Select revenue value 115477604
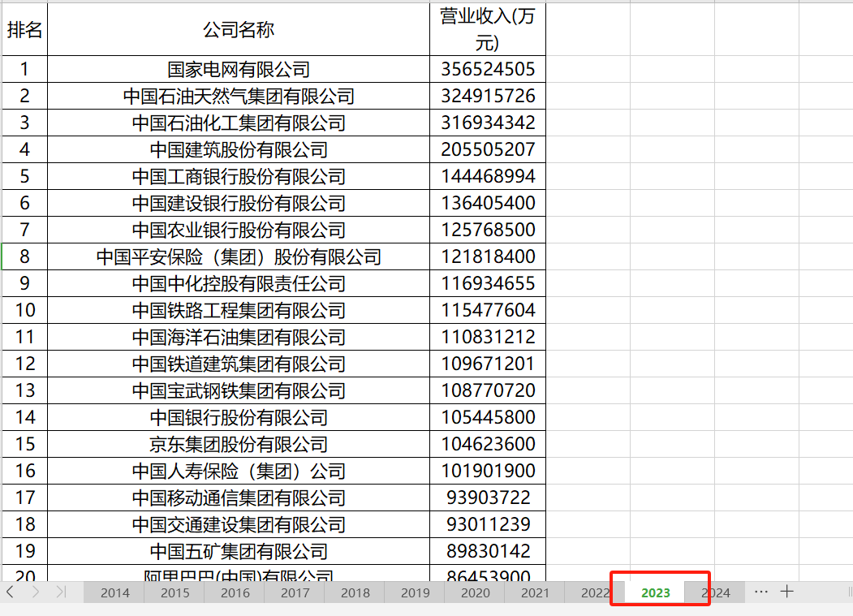Image resolution: width=853 pixels, height=616 pixels. click(x=488, y=310)
